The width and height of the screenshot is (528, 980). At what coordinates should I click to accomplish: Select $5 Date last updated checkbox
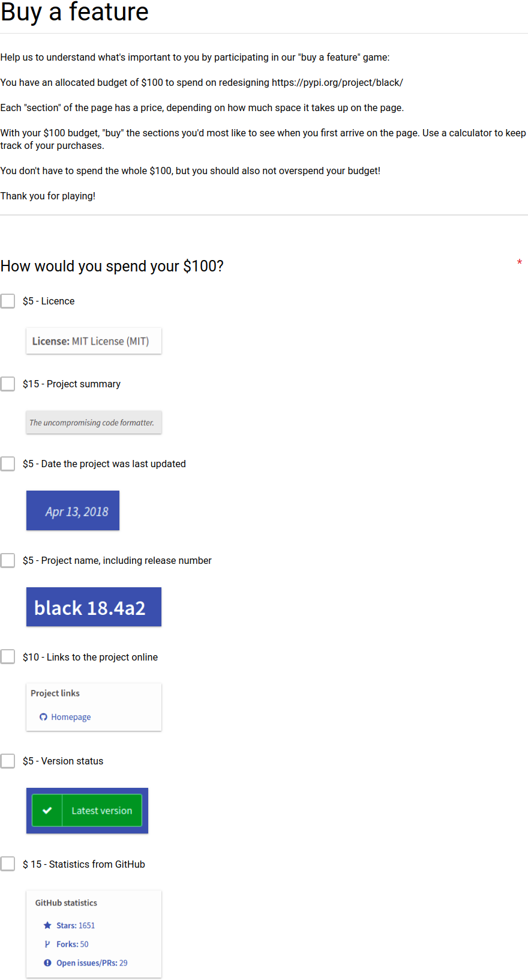point(8,464)
